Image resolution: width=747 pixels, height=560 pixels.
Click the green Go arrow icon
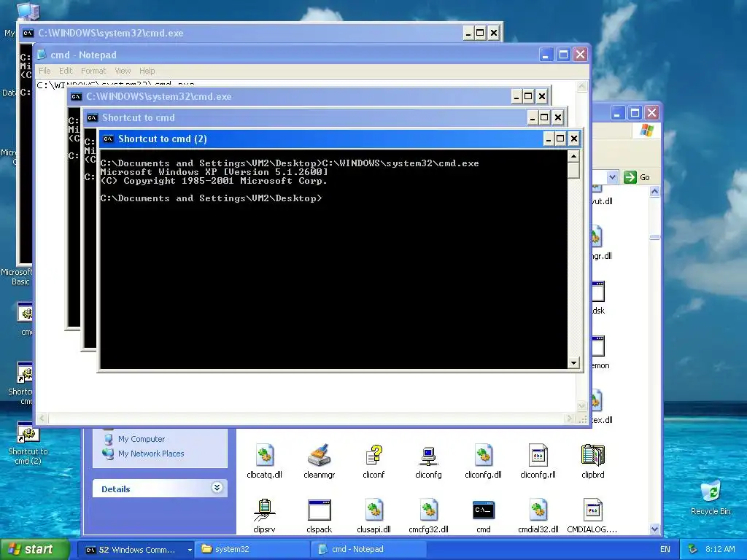click(x=630, y=177)
